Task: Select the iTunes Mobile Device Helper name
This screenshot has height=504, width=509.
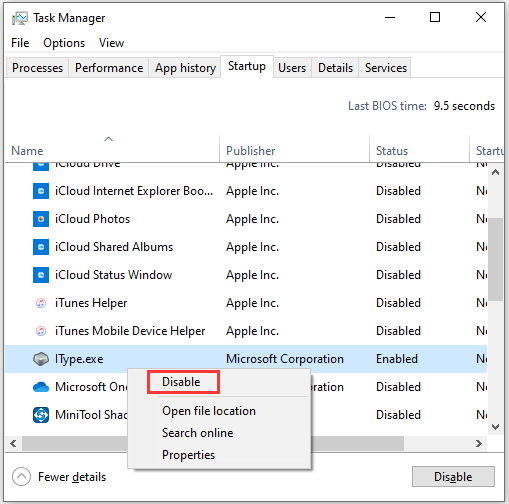Action: (x=130, y=331)
